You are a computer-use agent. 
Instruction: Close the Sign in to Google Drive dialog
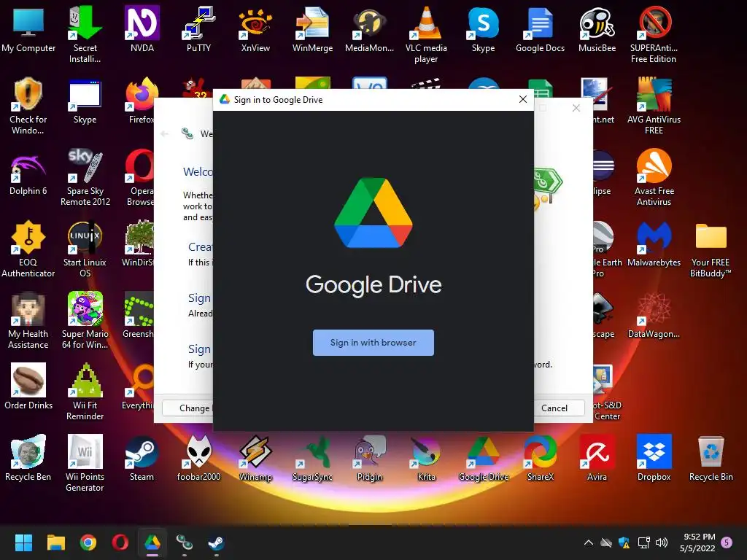[x=522, y=99]
